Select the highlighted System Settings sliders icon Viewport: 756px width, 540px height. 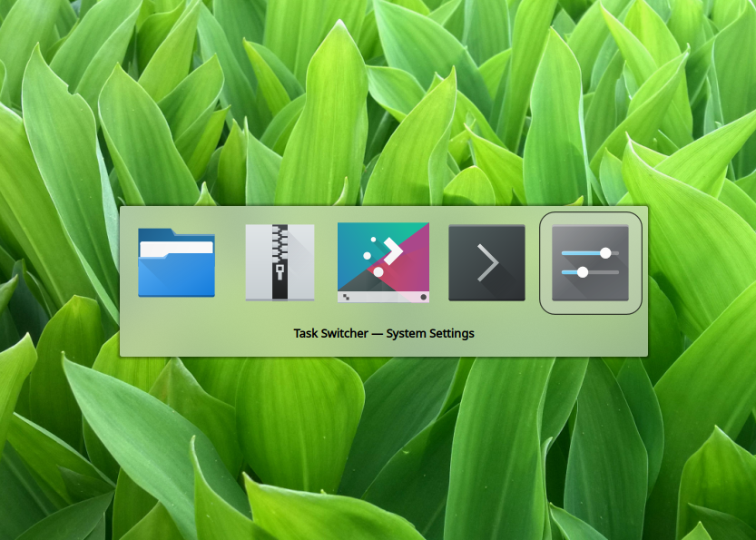590,263
